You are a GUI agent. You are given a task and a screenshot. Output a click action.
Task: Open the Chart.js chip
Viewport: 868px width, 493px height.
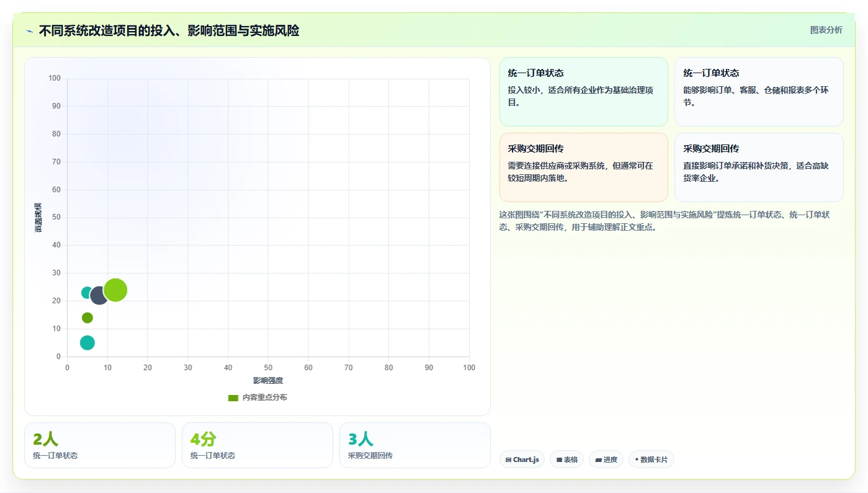click(522, 460)
